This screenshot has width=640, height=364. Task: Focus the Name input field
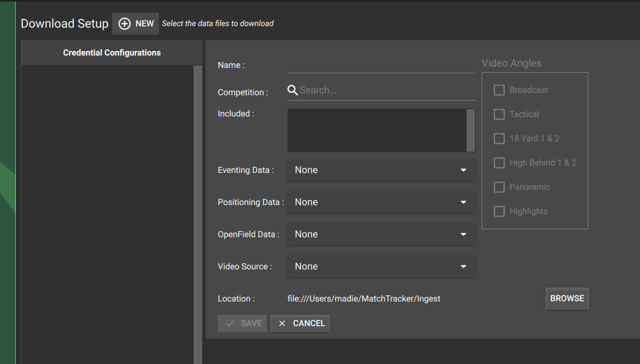[x=381, y=65]
